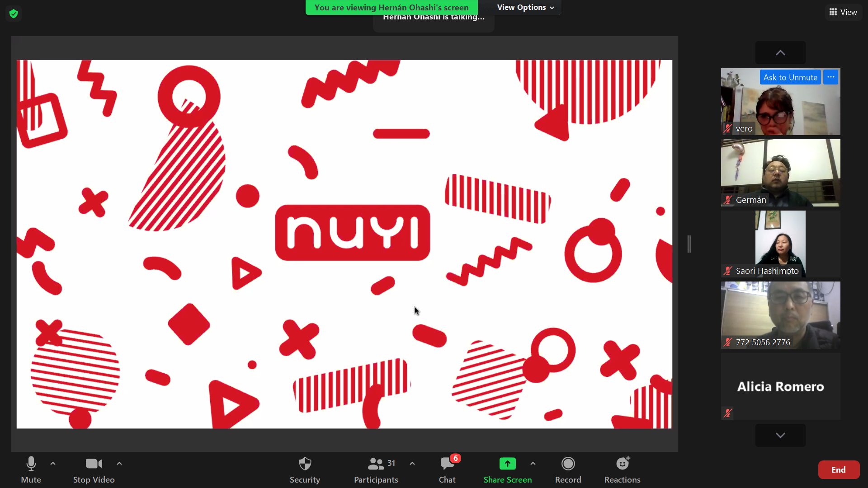868x488 pixels.
Task: Show next participants with the down arrow
Action: 780,435
